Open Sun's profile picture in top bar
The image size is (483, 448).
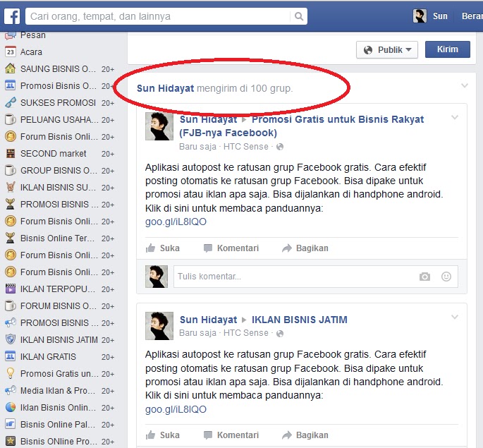pos(420,16)
